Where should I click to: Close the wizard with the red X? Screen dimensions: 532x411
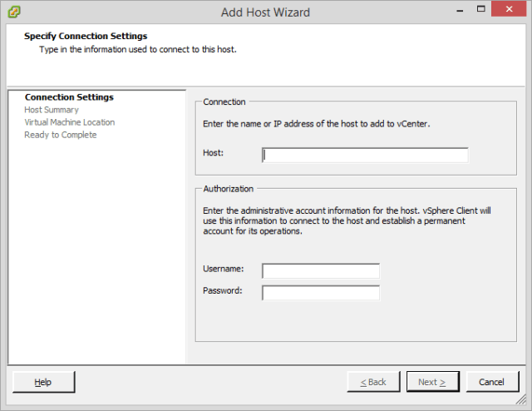pos(509,9)
